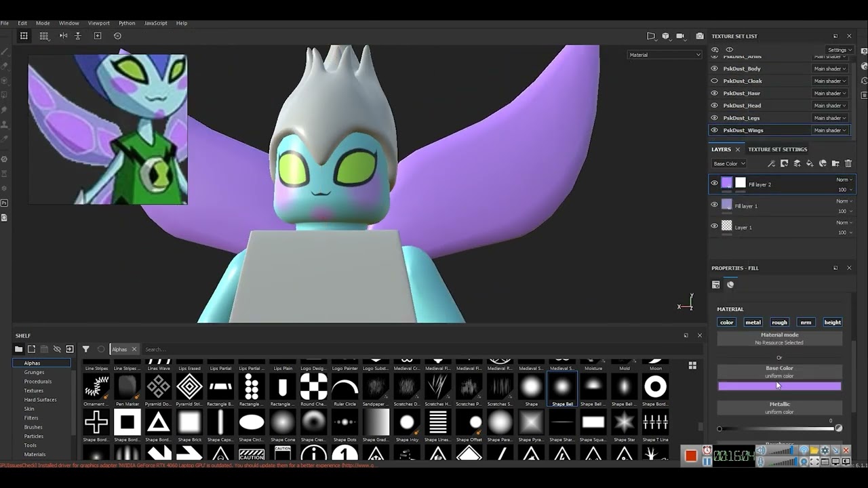Open the Material dropdown above viewport

click(665, 55)
